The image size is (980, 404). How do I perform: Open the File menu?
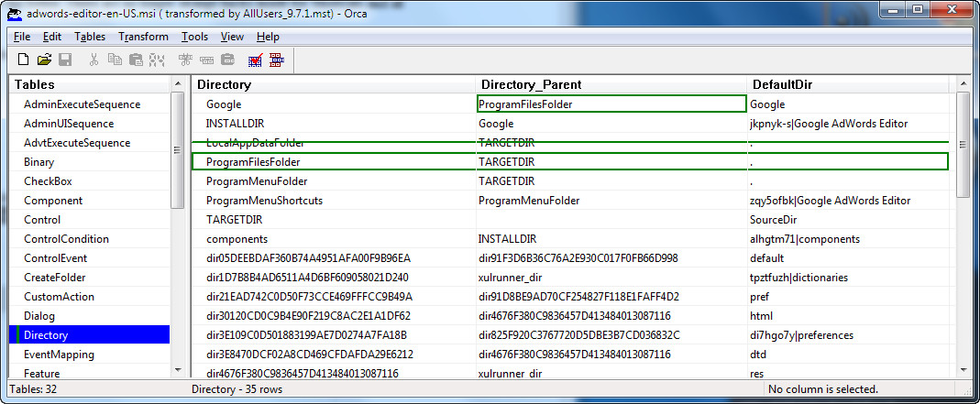click(22, 37)
